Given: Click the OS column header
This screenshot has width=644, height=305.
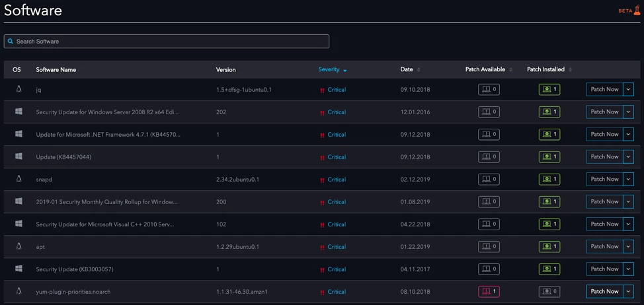Looking at the screenshot, I should tap(17, 70).
